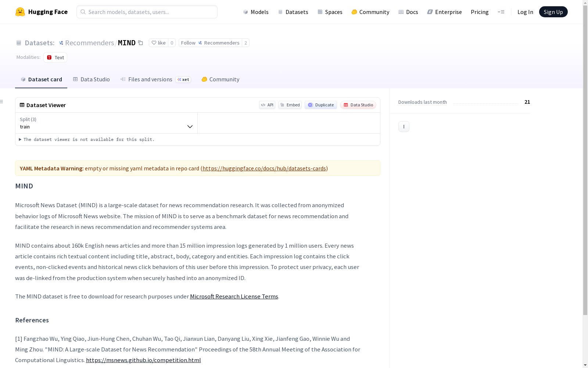
Task: Open Data Studio from the Dataset Viewer header
Action: point(358,105)
